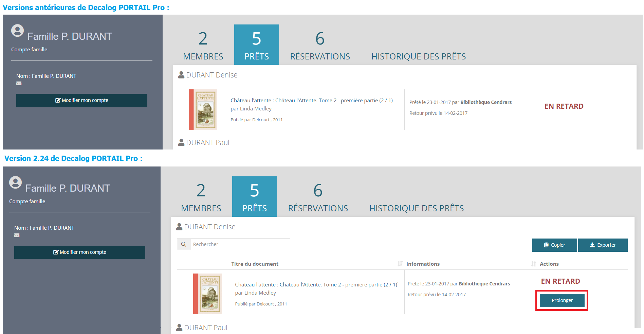The height and width of the screenshot is (334, 644).
Task: Open 5 PRÊTS tab in the older version
Action: pos(257,45)
